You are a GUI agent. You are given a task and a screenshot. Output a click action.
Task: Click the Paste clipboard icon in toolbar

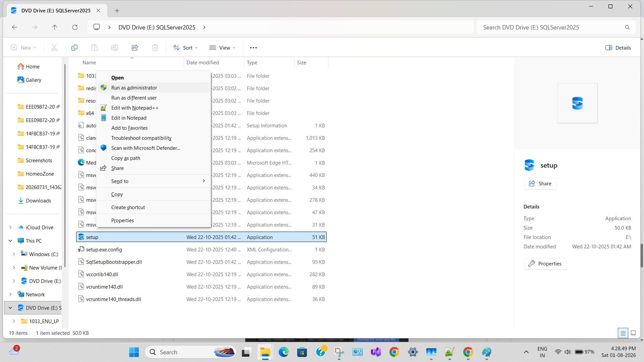95,48
